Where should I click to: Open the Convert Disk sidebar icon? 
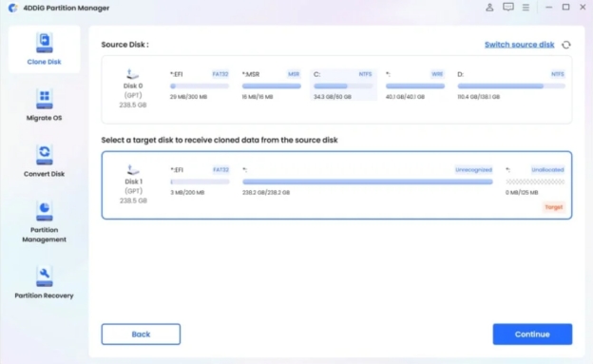pyautogui.click(x=45, y=155)
